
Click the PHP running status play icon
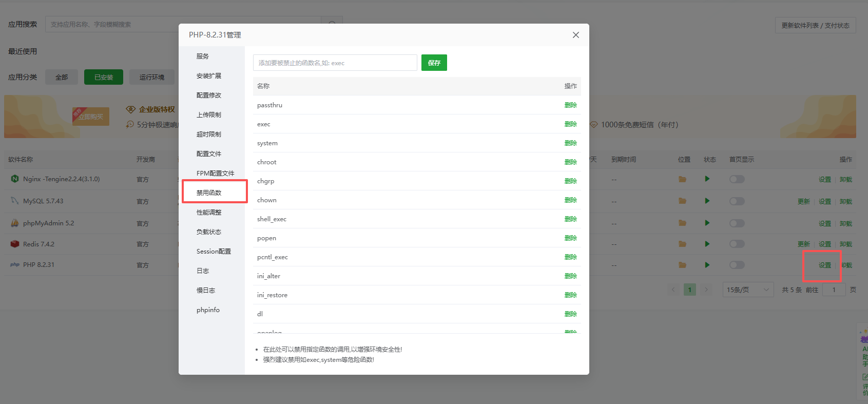coord(707,265)
